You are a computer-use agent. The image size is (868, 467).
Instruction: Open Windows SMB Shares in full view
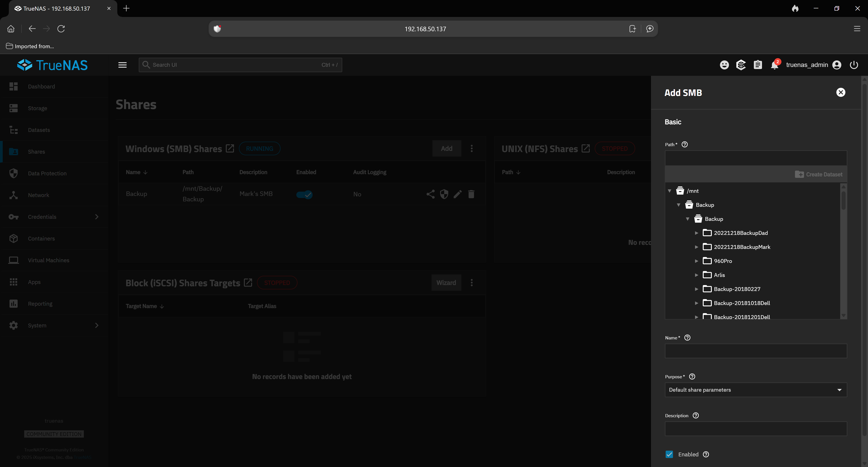coord(230,148)
